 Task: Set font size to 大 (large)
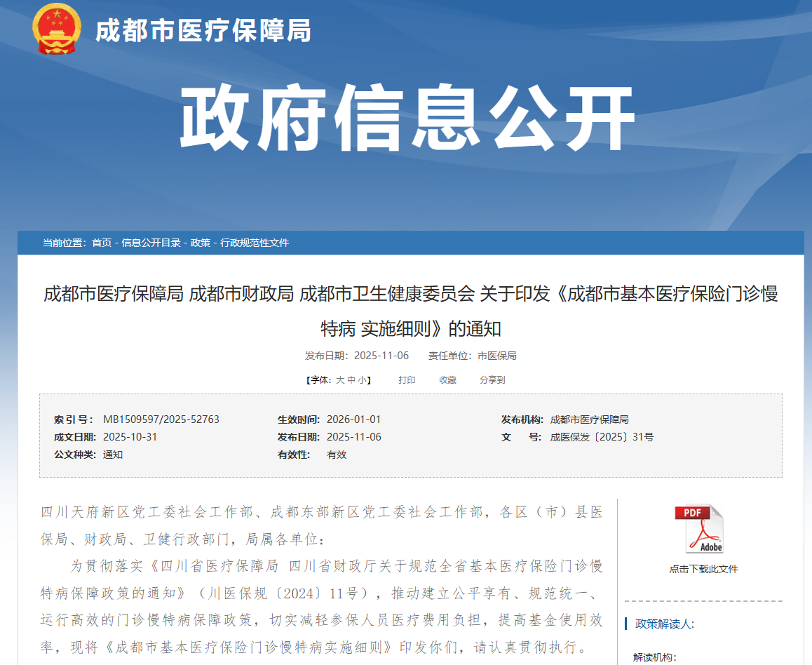(x=340, y=379)
